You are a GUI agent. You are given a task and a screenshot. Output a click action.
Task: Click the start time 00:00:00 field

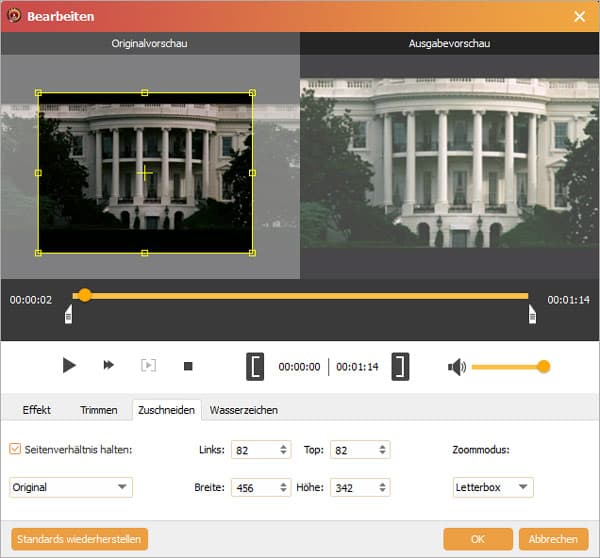coord(299,367)
